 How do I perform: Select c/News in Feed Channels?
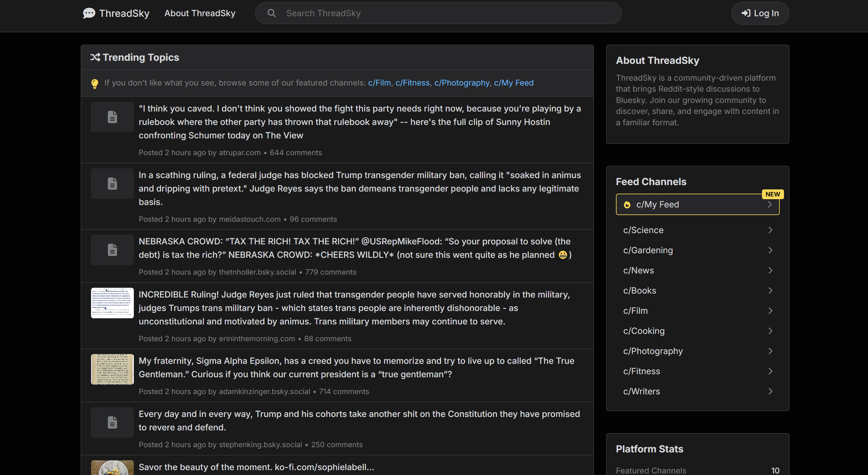point(638,271)
